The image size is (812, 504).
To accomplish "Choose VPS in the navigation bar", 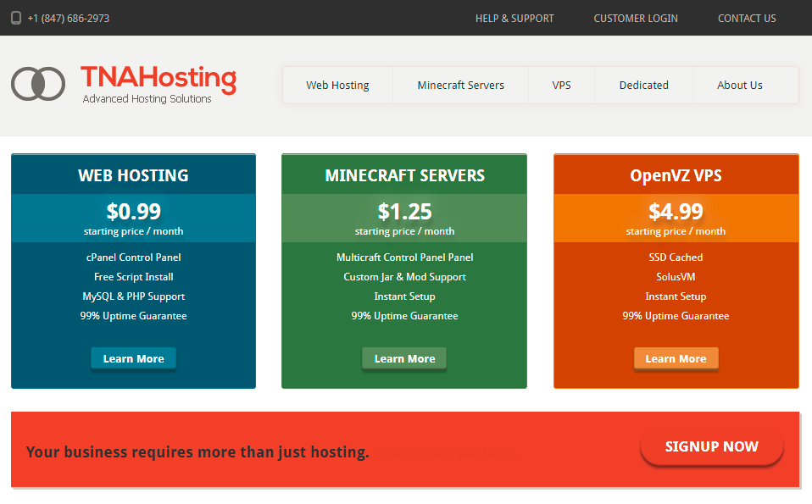I will [x=561, y=85].
